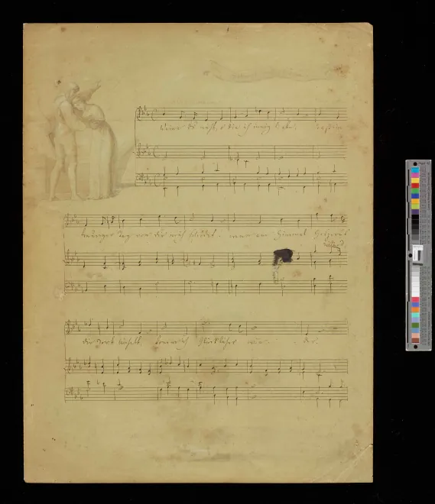
Task: Click the black ink blot on the staff
Action: (x=283, y=256)
